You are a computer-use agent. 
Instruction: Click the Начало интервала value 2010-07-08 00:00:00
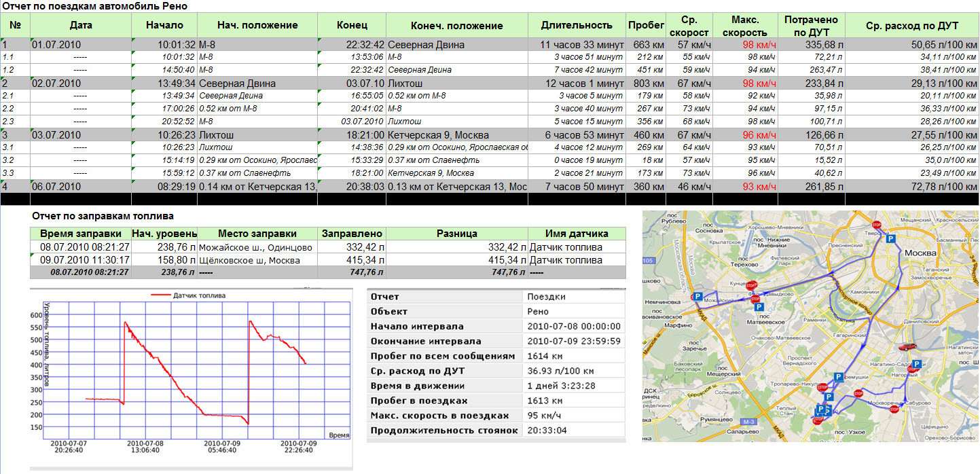574,327
